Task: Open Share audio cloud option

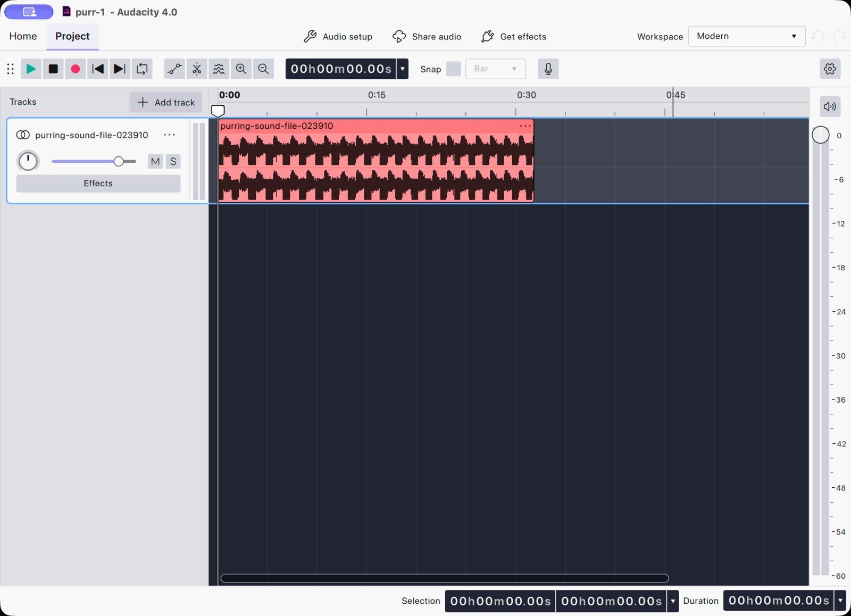Action: click(x=427, y=36)
